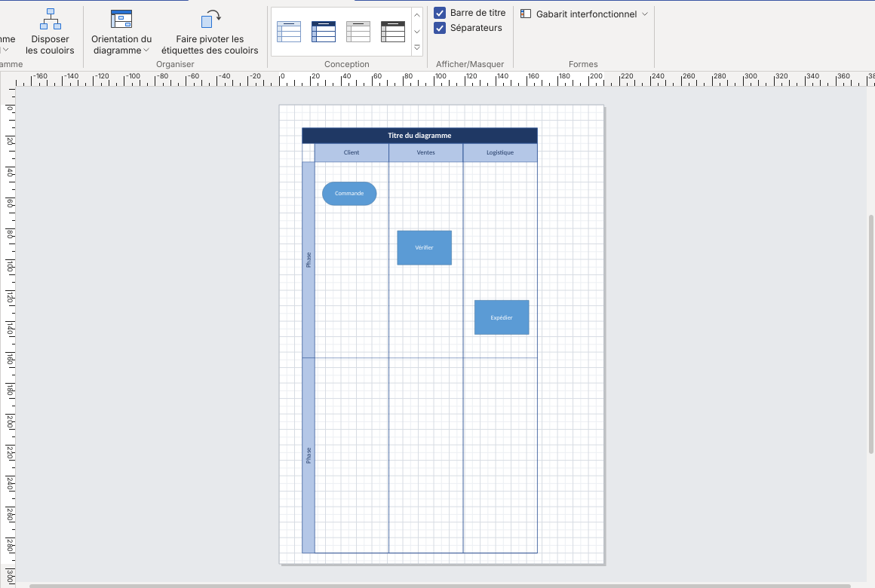875x588 pixels.
Task: Select the Expédier process shape
Action: click(502, 317)
